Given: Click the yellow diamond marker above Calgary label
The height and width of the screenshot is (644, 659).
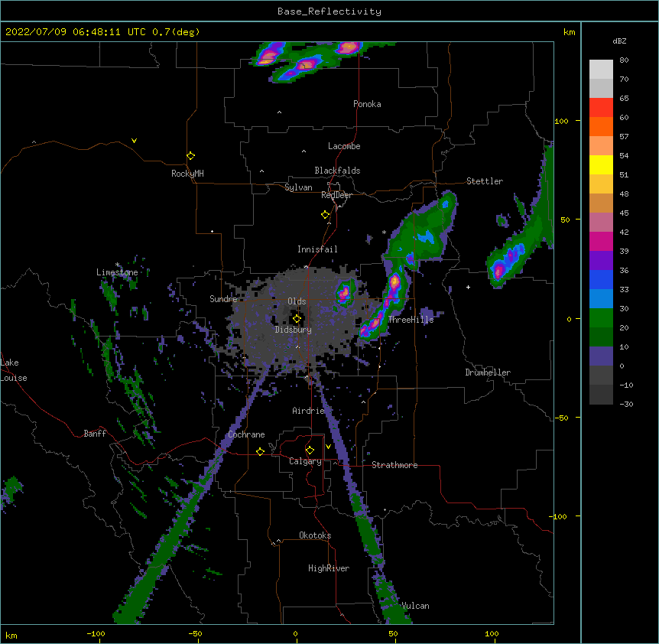Looking at the screenshot, I should (310, 450).
